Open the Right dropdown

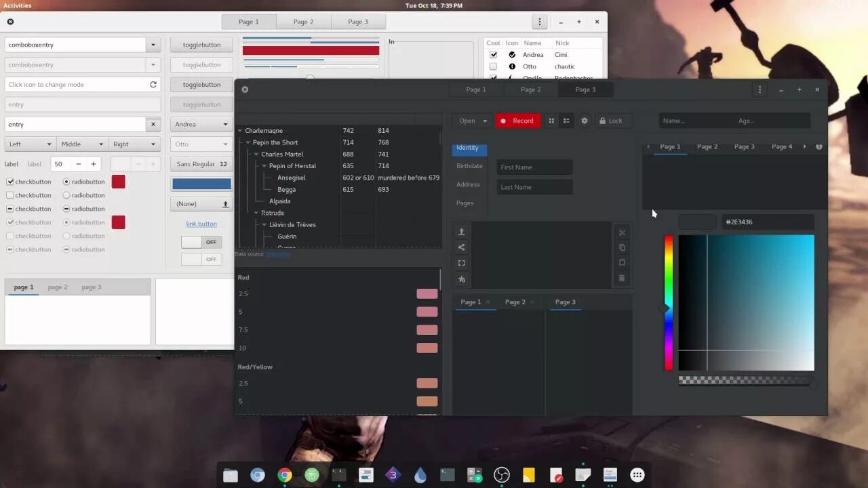click(x=134, y=144)
